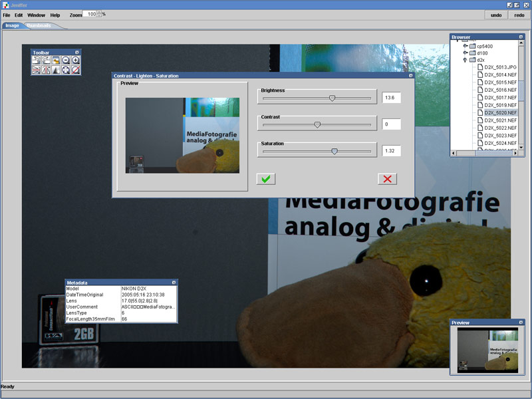Image resolution: width=532 pixels, height=399 pixels.
Task: Expand the d100 folder node
Action: 465,53
